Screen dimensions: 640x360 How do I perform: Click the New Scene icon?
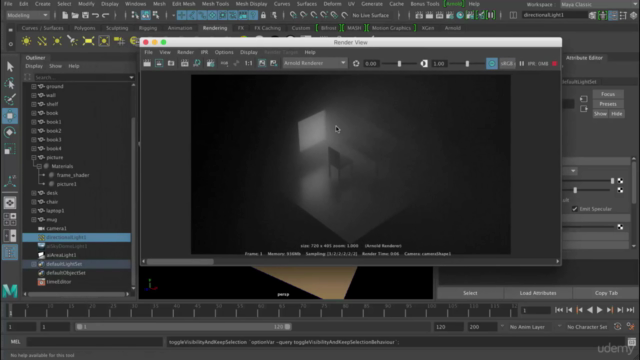pos(65,16)
